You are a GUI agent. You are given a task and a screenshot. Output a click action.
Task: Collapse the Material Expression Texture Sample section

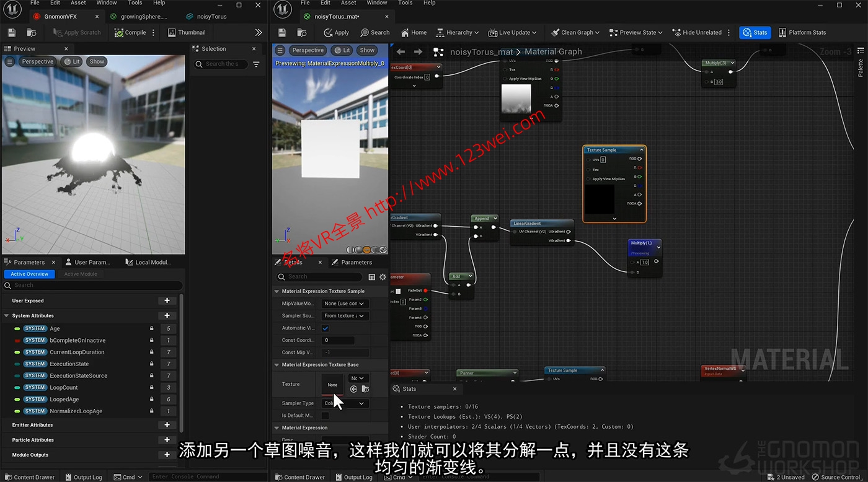(x=277, y=291)
